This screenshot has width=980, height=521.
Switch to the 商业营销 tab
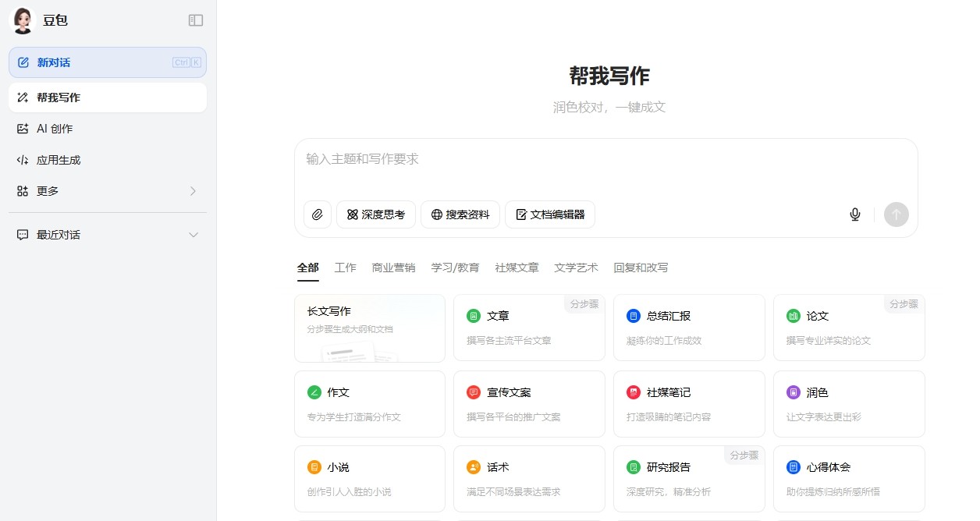[x=393, y=267]
